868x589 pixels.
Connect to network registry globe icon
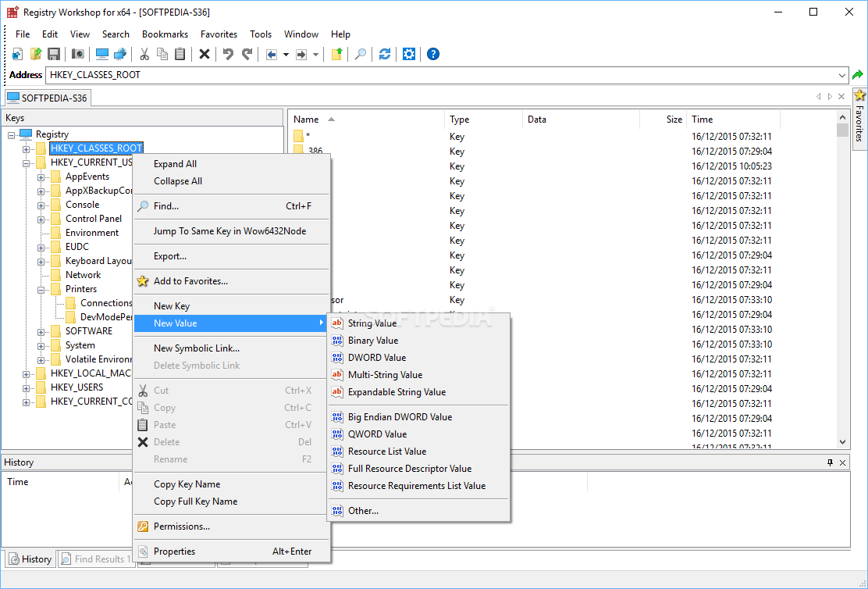pos(120,54)
